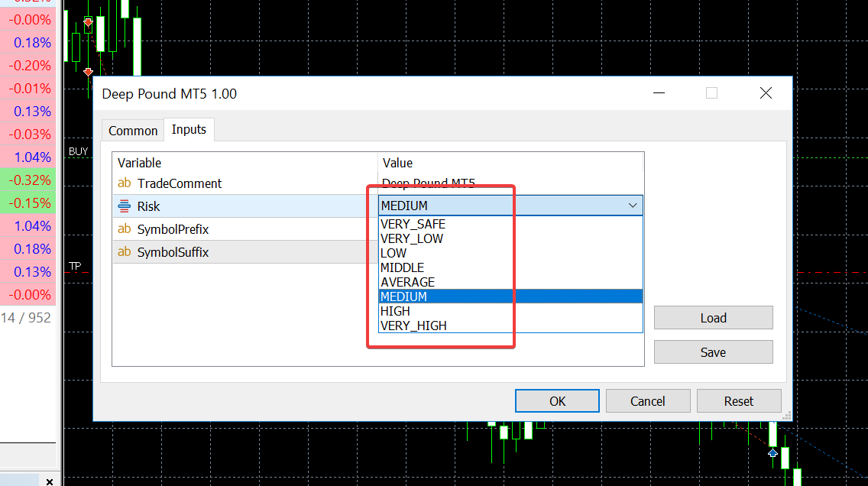Image resolution: width=868 pixels, height=486 pixels.
Task: Select the SymbolPrefix variable row
Action: [245, 229]
